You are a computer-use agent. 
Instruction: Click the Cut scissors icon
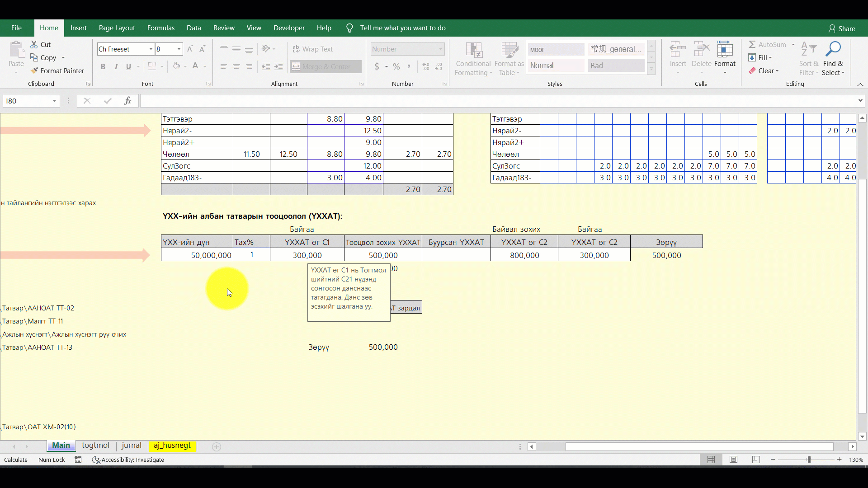point(34,44)
